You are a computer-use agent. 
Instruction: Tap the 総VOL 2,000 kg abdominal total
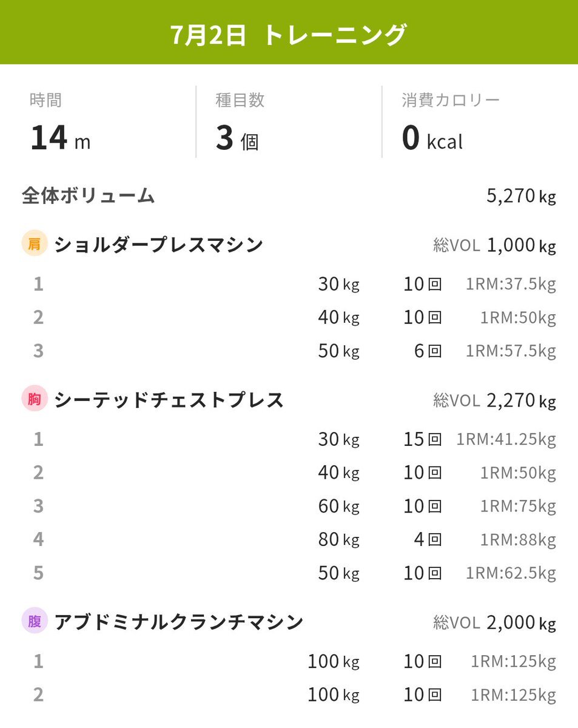pos(494,622)
